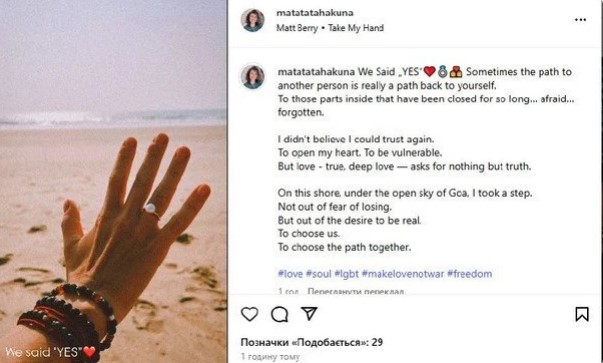Save the post with the bookmark icon
Viewport: 603px width, 363px height.
pos(582,314)
